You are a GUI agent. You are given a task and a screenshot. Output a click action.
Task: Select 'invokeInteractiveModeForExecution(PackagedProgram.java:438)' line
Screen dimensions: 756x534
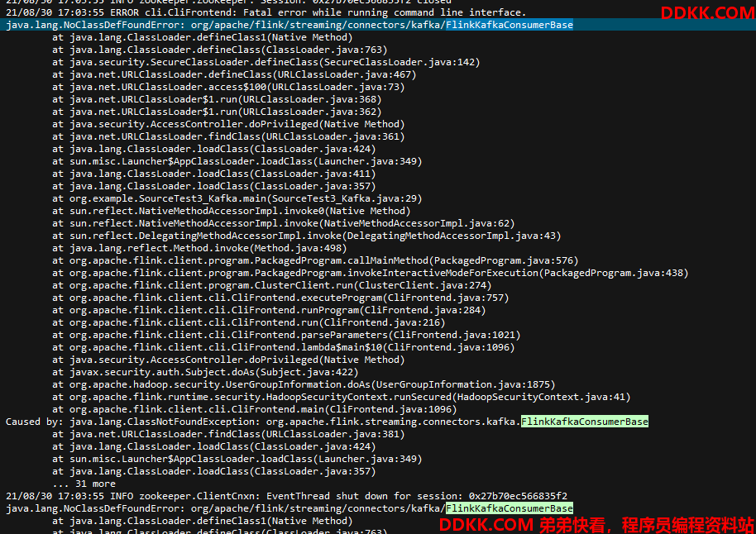[371, 274]
